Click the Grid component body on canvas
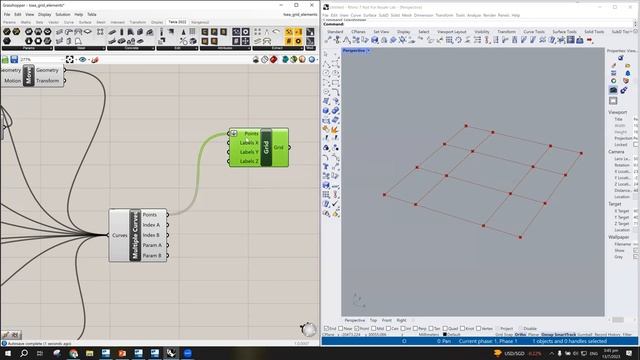The image size is (640, 360). pyautogui.click(x=266, y=147)
